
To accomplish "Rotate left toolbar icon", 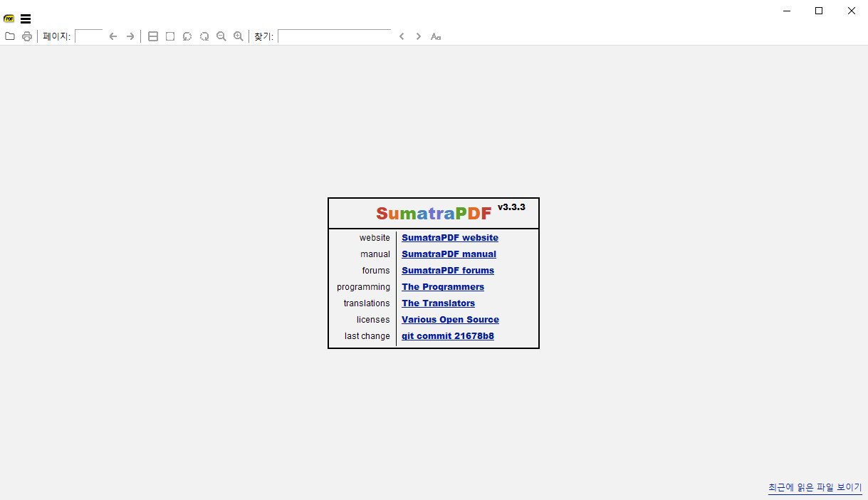I will click(187, 36).
